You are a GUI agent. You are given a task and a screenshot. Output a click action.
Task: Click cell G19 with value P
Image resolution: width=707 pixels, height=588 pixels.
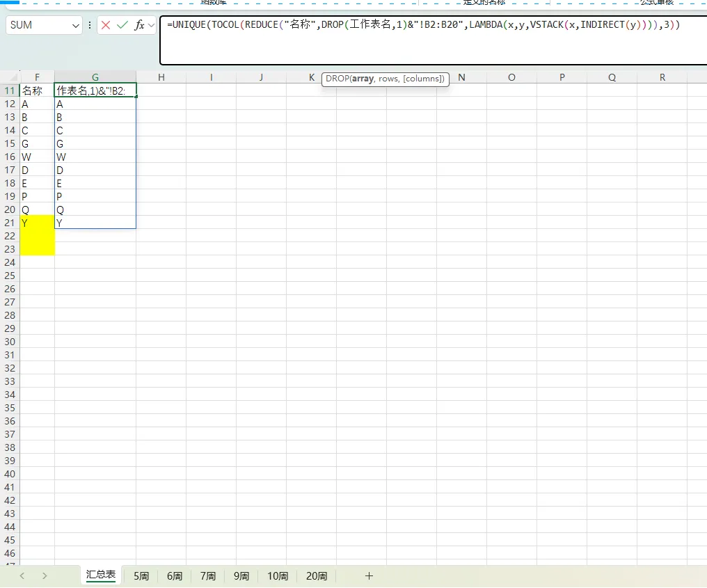pos(95,197)
